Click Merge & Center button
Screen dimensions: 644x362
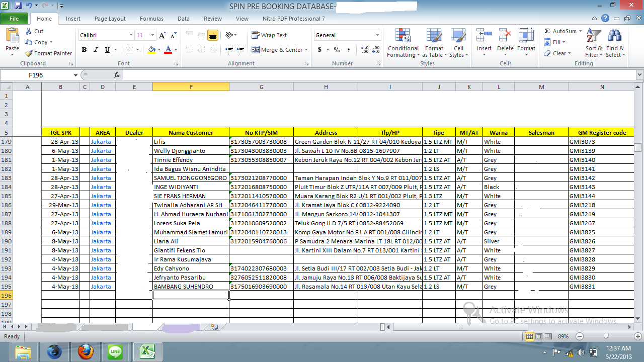point(277,50)
